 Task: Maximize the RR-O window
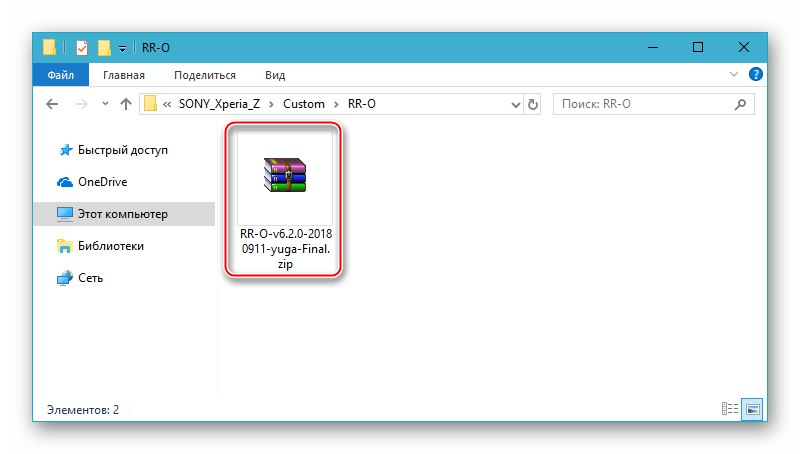pos(698,47)
